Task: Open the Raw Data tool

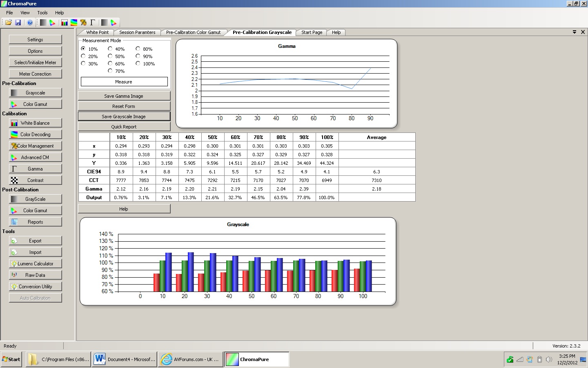Action: click(36, 275)
